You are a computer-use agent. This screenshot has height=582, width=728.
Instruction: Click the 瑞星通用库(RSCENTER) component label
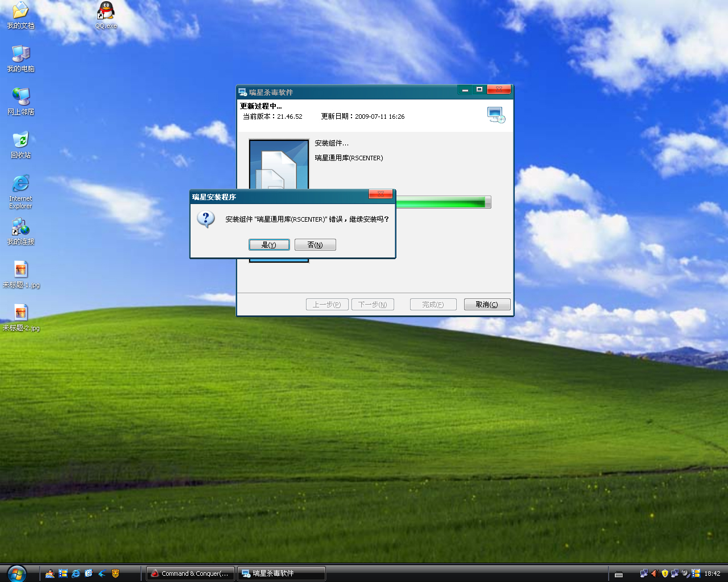tap(349, 158)
